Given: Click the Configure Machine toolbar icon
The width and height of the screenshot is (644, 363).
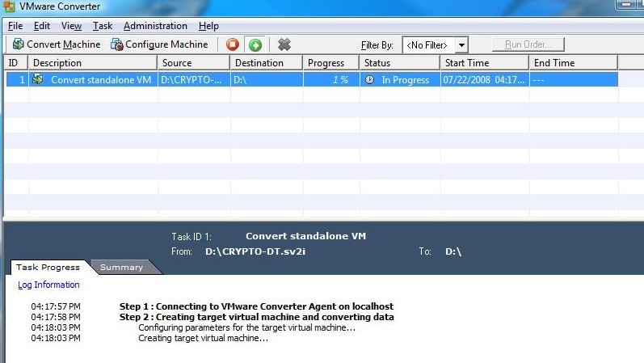Looking at the screenshot, I should (x=117, y=44).
